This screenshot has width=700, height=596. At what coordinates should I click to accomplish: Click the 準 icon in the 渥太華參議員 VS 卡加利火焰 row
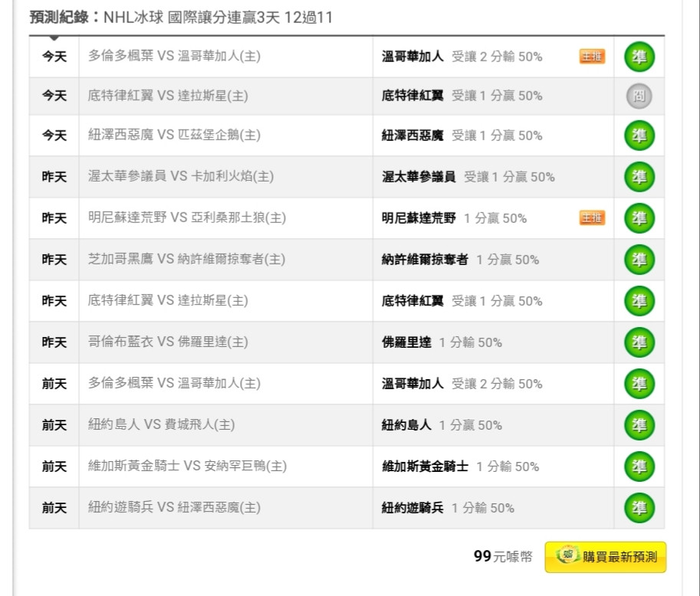639,177
